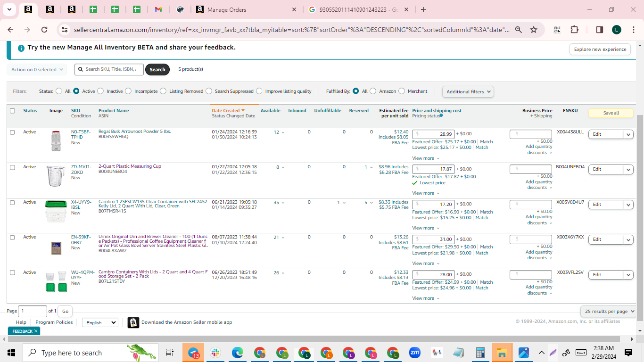This screenshot has height=362, width=644.
Task: Click the Search button next to SKU field
Action: (157, 69)
